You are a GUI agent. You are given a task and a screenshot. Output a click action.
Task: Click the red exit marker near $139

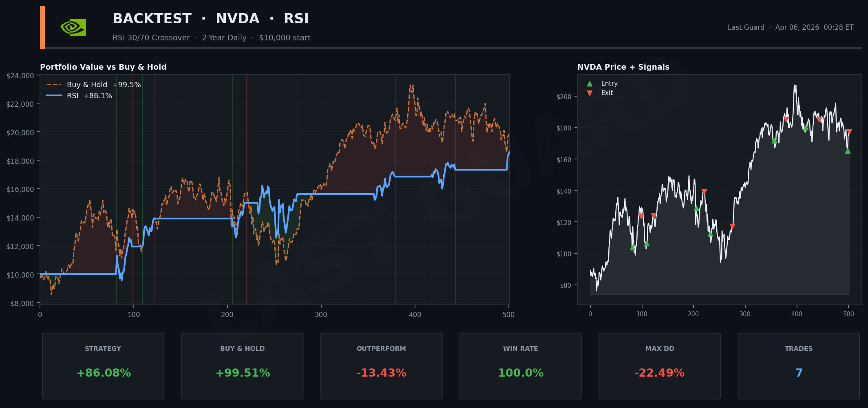pos(704,192)
